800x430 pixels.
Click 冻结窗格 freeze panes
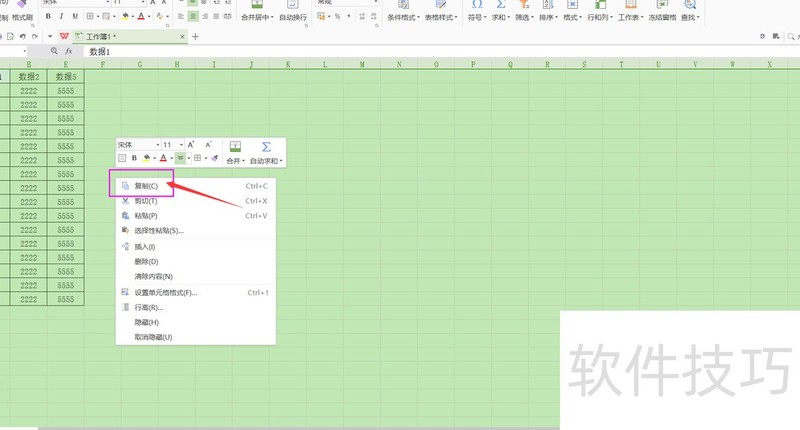[x=662, y=11]
